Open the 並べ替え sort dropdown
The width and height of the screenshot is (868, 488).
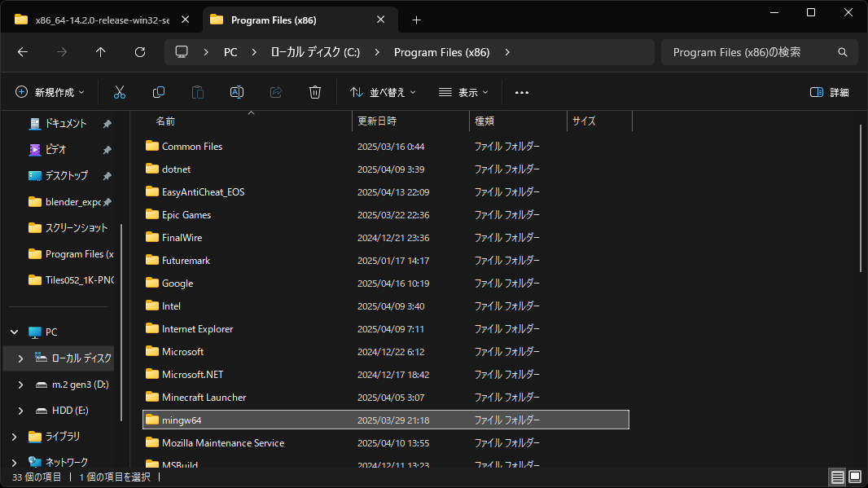coord(383,93)
